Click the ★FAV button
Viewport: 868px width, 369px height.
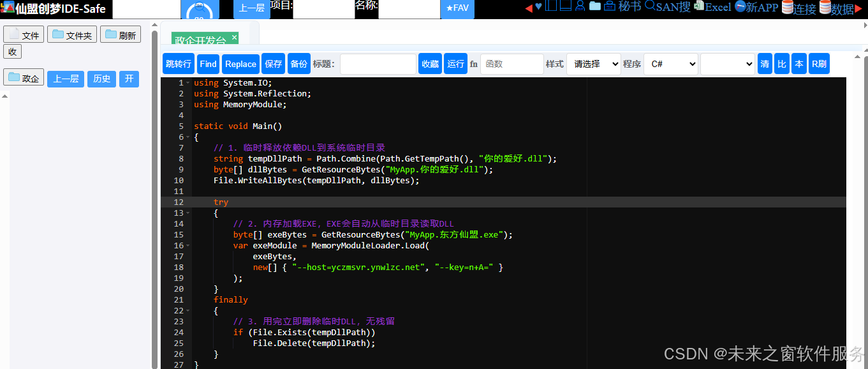tap(457, 8)
